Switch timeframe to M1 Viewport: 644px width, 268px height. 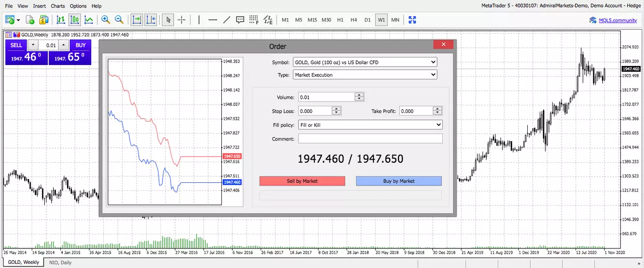tap(285, 20)
